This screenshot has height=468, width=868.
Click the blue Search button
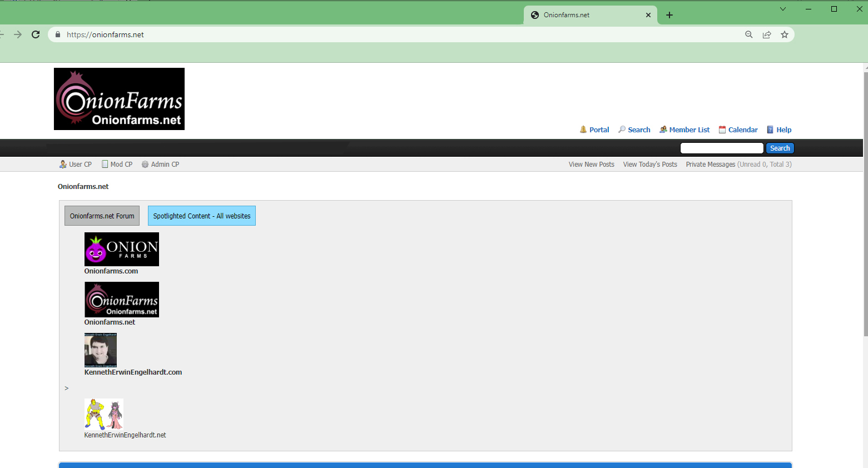pyautogui.click(x=780, y=148)
